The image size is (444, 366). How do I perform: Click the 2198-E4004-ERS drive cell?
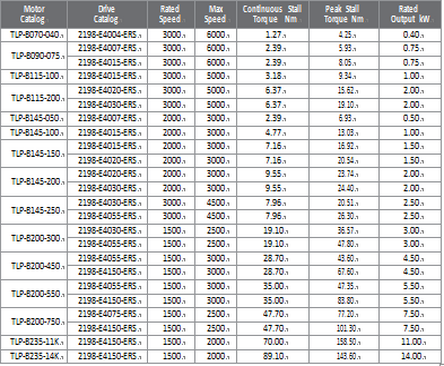(x=107, y=35)
